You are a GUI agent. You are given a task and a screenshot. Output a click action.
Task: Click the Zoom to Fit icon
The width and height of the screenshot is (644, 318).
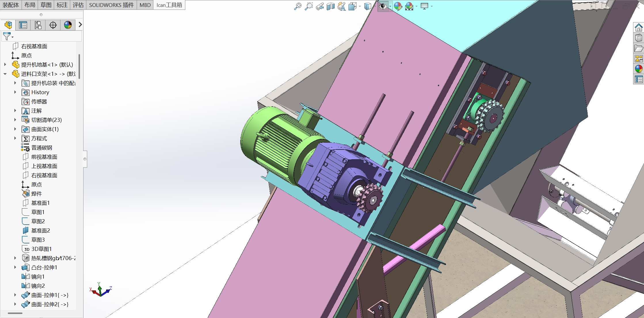point(298,6)
